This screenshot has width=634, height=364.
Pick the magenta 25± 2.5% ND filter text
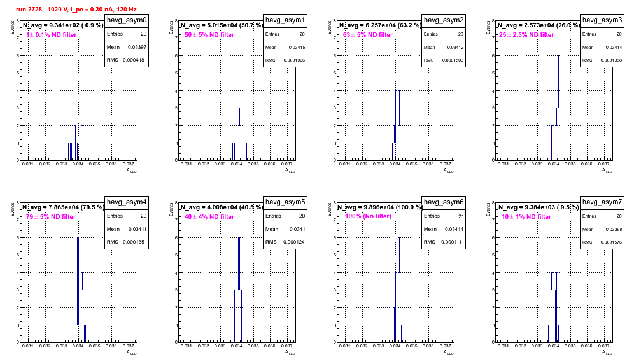pyautogui.click(x=526, y=35)
